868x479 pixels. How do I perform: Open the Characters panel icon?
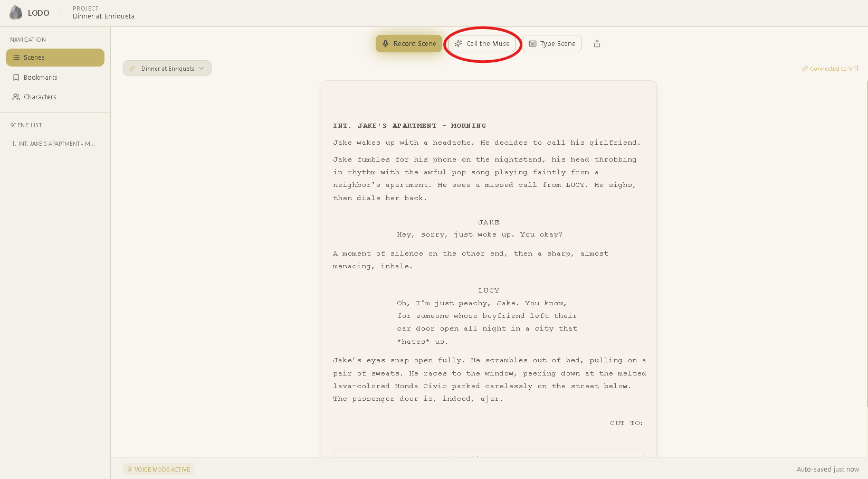[15, 97]
